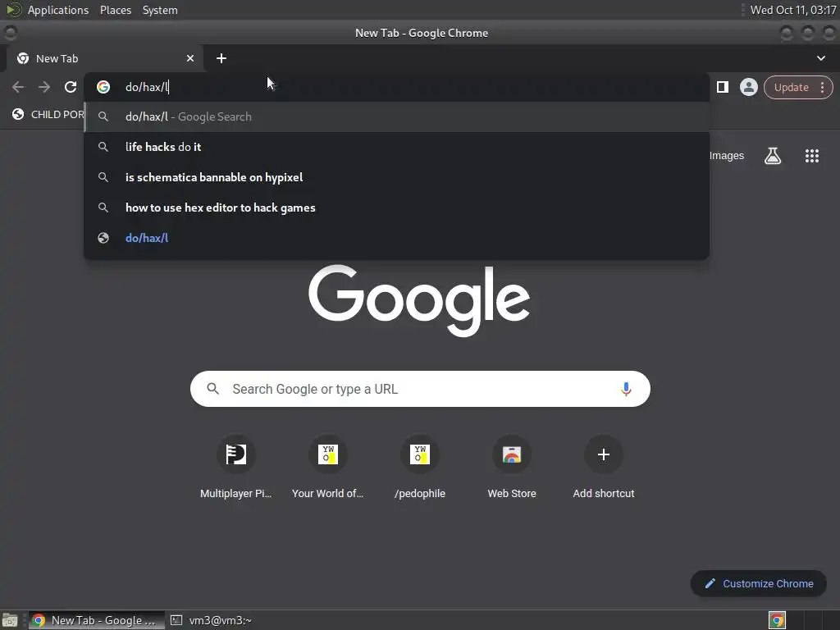This screenshot has width=840, height=630.
Task: Open the Places menu
Action: (x=115, y=10)
